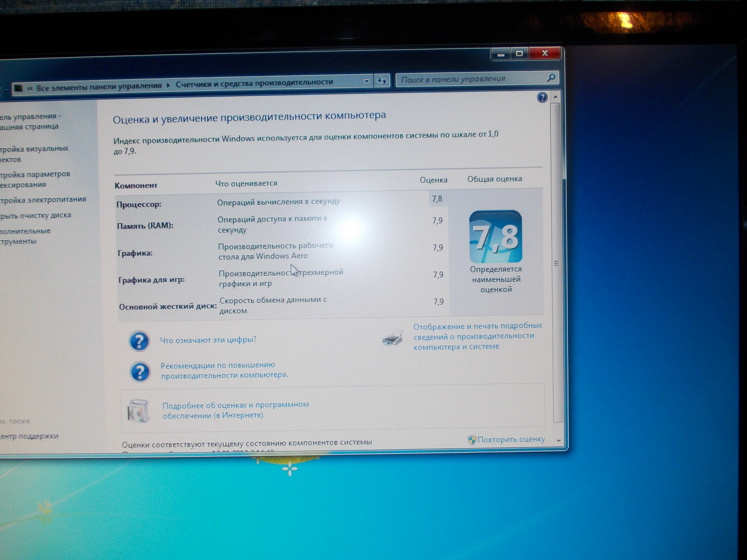Click "Все элементы панели управления" breadcrumb
This screenshot has height=560, width=747.
[x=99, y=86]
